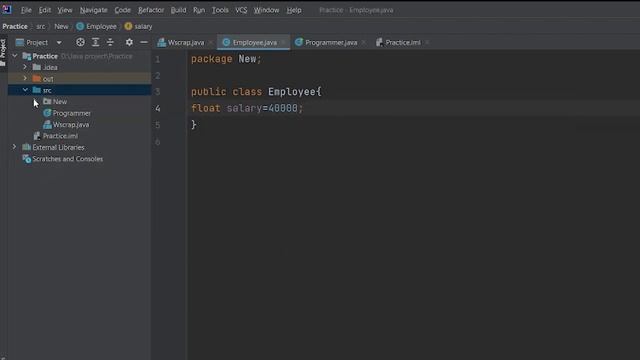640x360 pixels.
Task: Click the Employee.java tab class icon
Action: click(226, 42)
